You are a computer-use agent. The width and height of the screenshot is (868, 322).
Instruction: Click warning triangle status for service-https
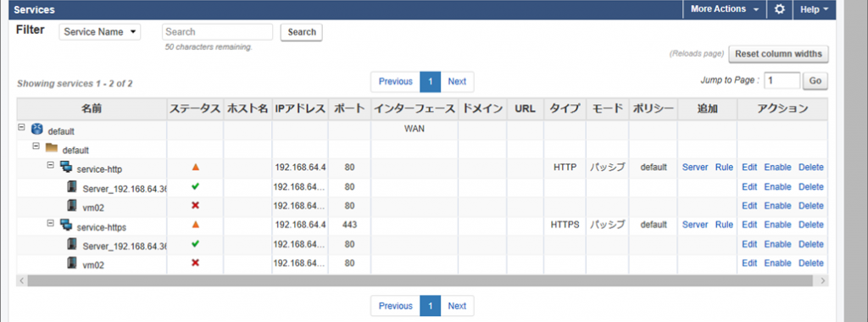195,225
